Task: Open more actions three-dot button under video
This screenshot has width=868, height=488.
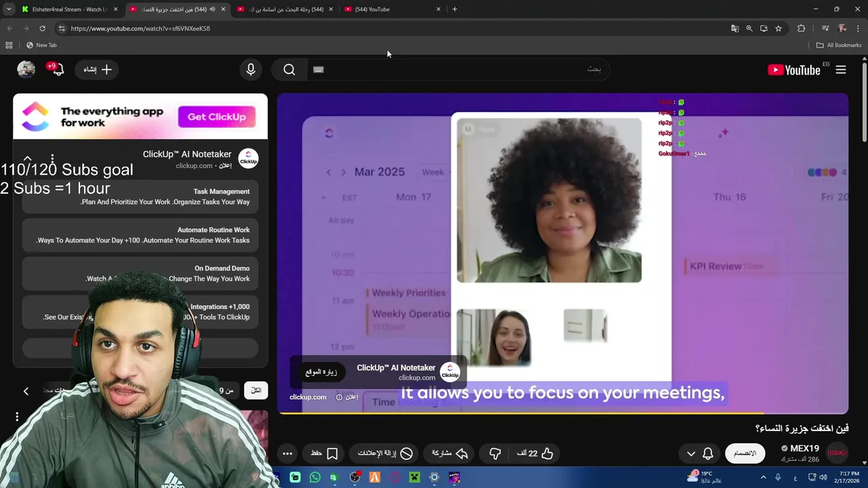Action: point(288,453)
